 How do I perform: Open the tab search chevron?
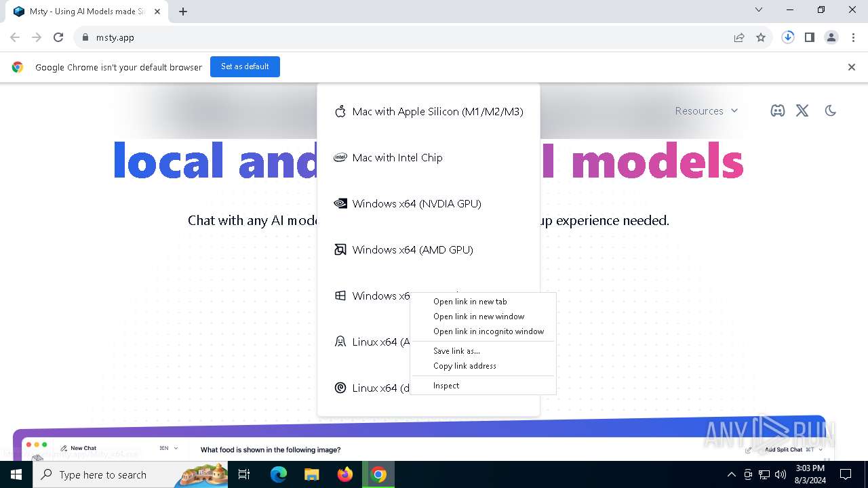[x=759, y=10]
